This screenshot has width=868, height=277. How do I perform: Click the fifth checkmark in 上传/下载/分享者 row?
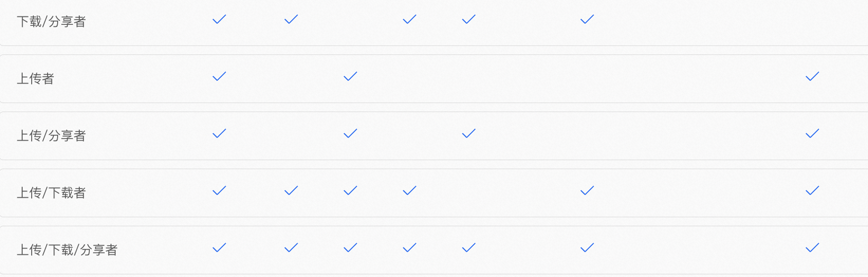tap(468, 248)
